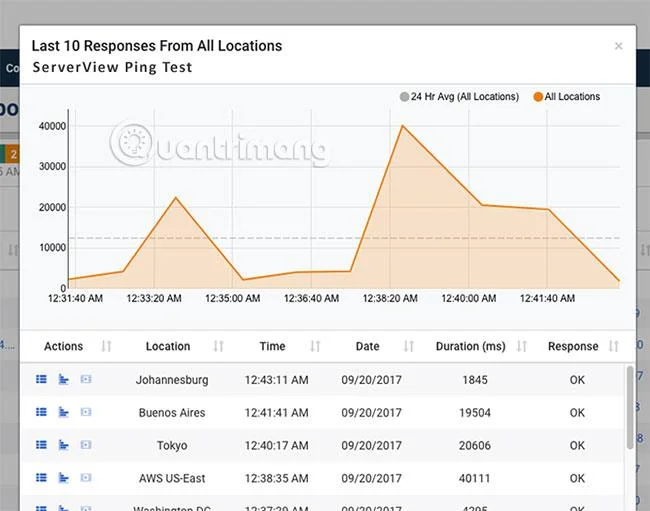650x511 pixels.
Task: Click the Location column header label
Action: coord(168,346)
